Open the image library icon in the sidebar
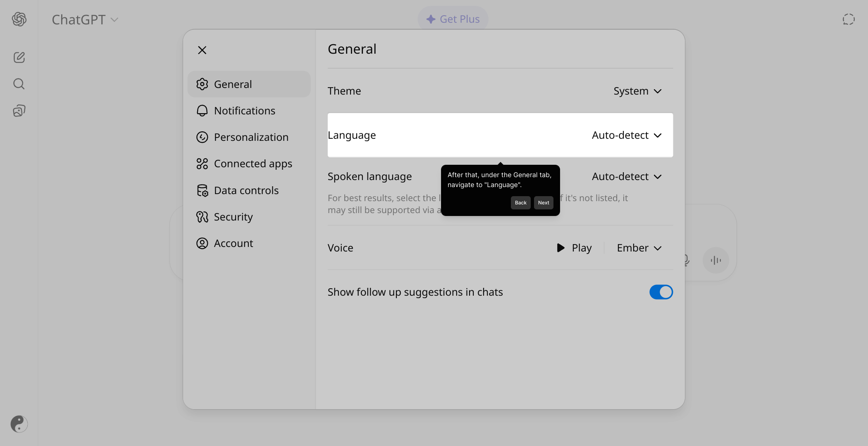Screen dimensions: 868x446 19,110
